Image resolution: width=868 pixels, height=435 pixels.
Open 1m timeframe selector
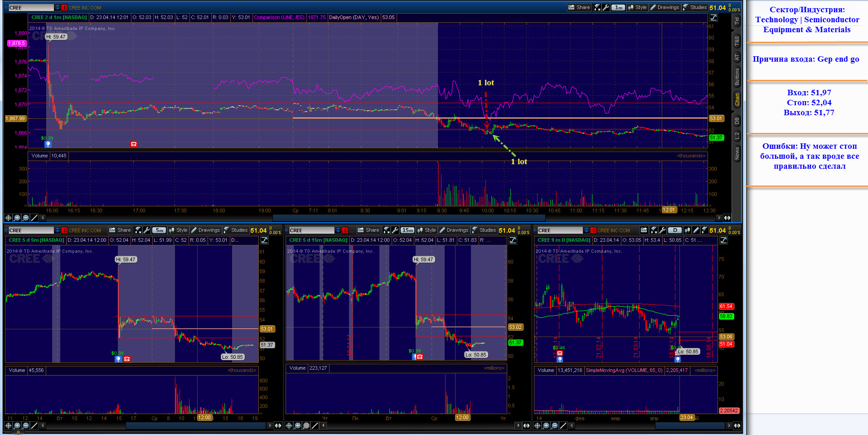click(x=618, y=7)
